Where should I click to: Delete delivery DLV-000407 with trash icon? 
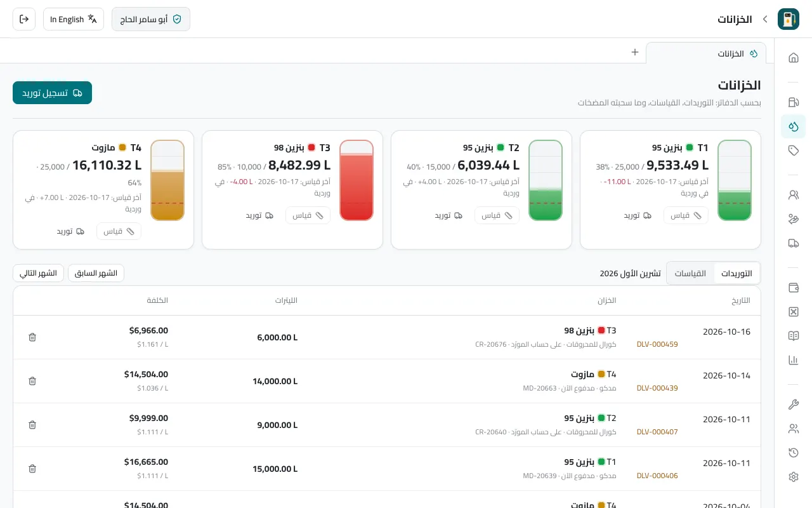[32, 425]
